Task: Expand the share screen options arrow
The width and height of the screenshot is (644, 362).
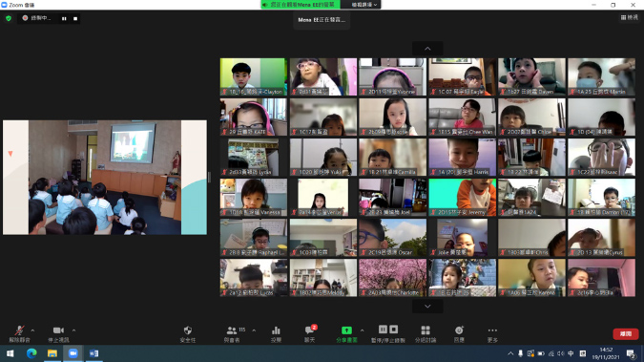Action: coord(362,330)
